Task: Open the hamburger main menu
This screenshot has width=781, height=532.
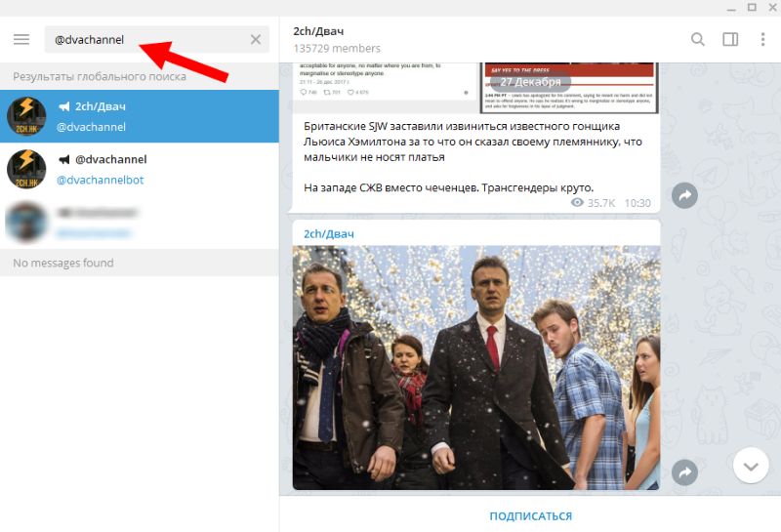Action: pos(21,39)
